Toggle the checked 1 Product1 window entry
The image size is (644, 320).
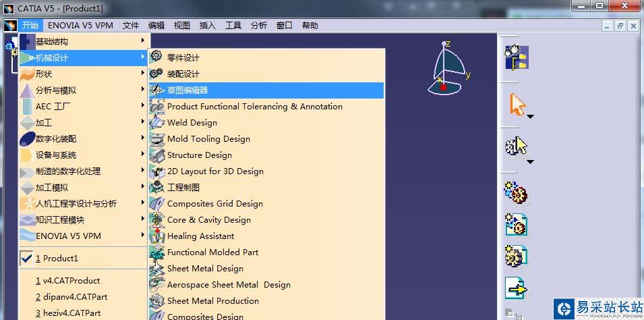83,259
